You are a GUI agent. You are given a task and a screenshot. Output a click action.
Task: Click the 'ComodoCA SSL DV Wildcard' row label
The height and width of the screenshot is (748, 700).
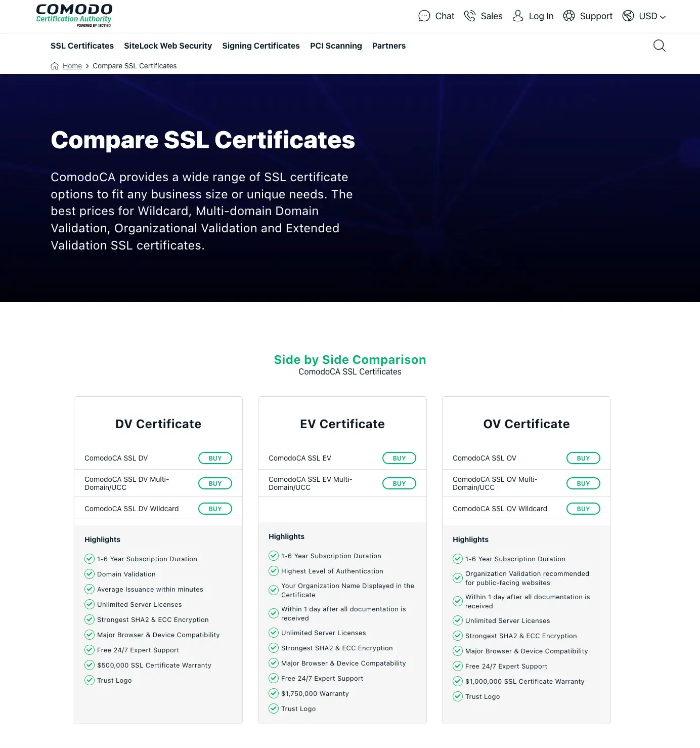[x=132, y=509]
